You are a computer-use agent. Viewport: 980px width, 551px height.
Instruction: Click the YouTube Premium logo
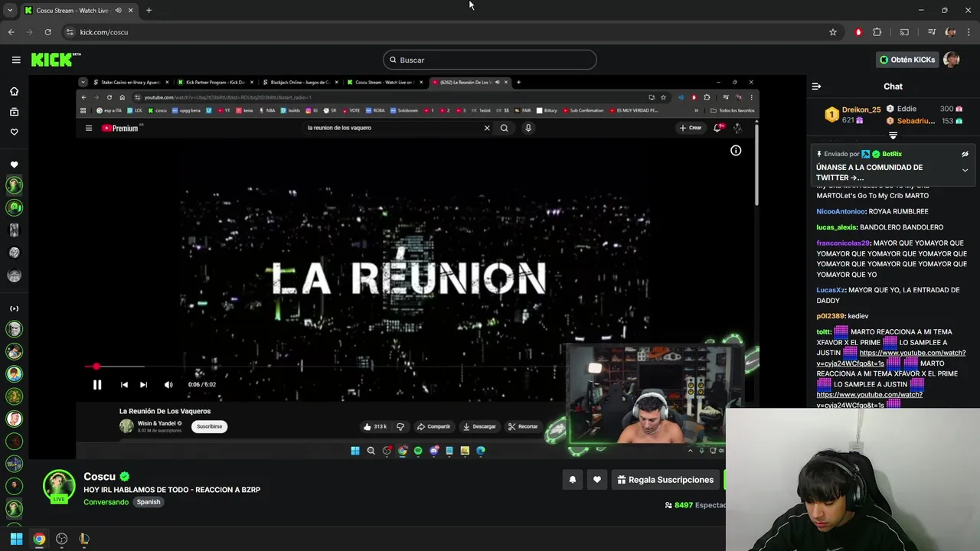point(120,129)
